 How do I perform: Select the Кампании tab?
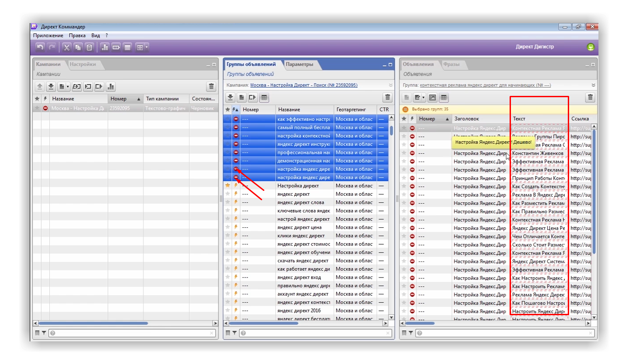[48, 64]
